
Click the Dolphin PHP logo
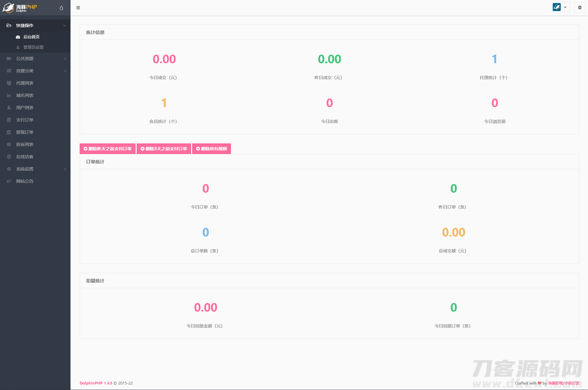click(x=20, y=8)
